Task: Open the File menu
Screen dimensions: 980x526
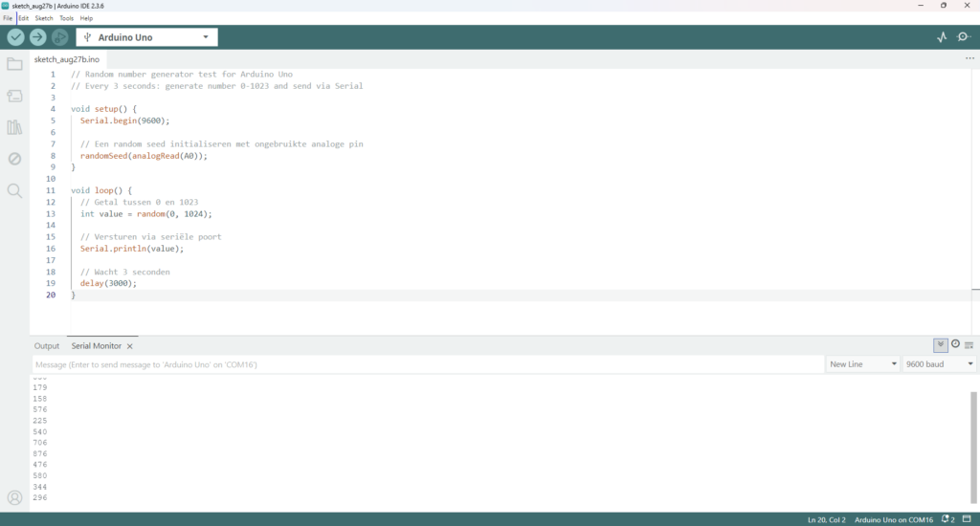Action: [8, 18]
